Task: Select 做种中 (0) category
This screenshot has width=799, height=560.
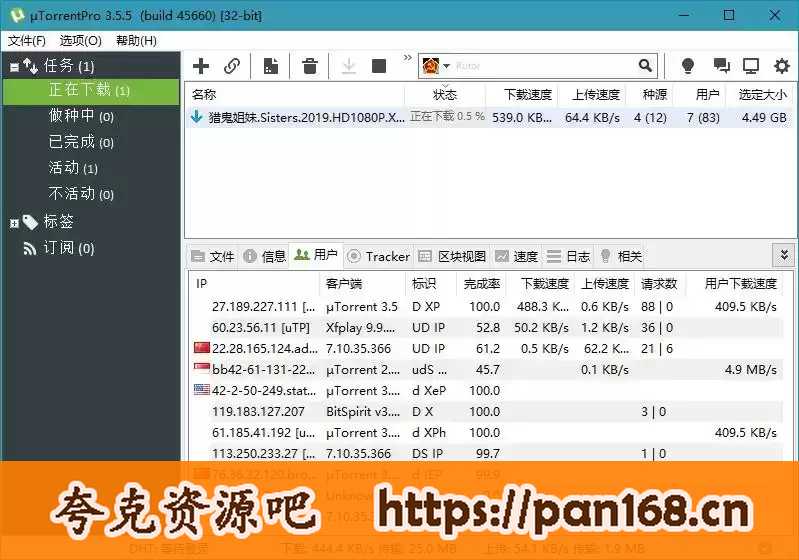Action: pyautogui.click(x=81, y=116)
